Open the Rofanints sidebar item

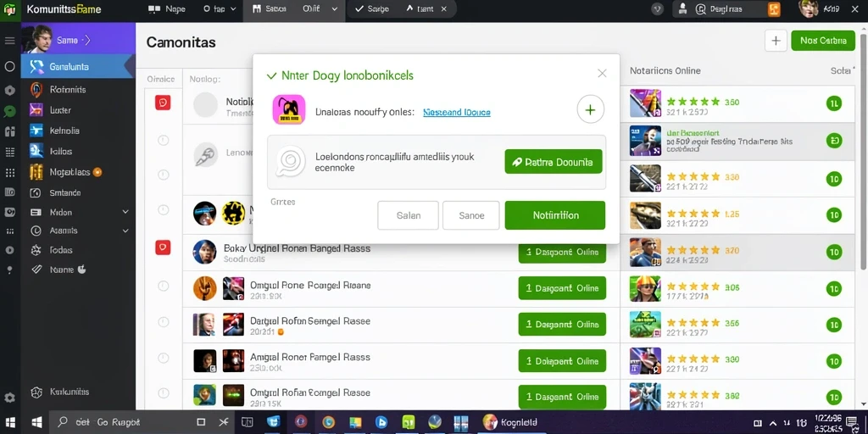(78, 89)
